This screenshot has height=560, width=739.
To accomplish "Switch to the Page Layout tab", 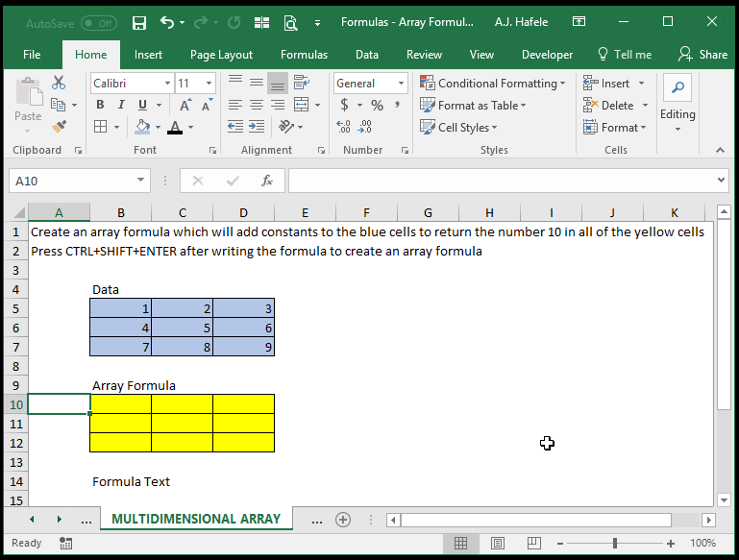I will click(x=222, y=55).
